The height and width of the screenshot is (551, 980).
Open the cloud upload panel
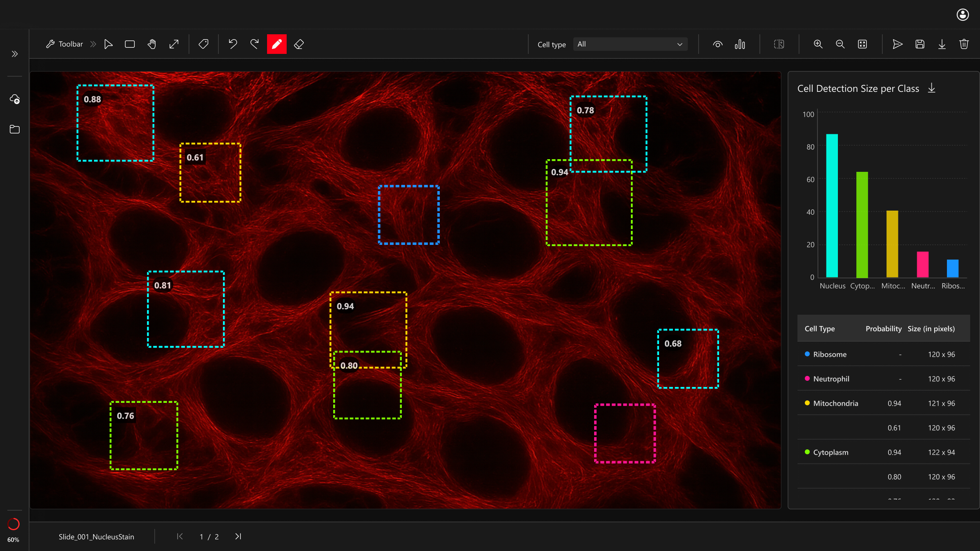click(x=15, y=99)
